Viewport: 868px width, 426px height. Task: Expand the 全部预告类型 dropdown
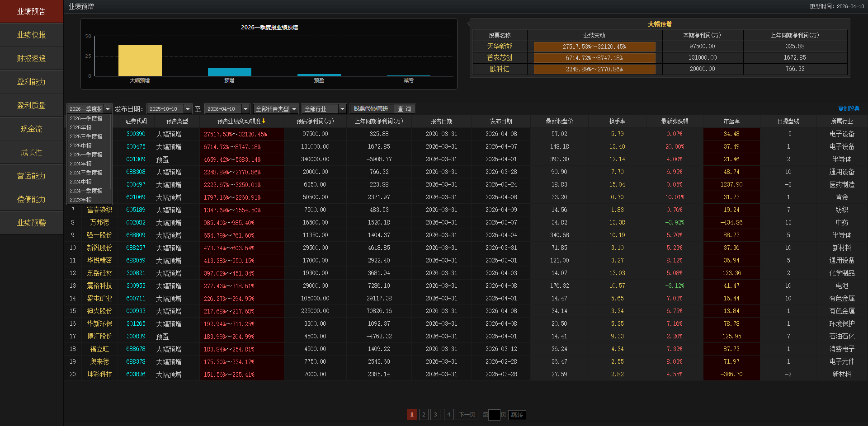click(294, 109)
